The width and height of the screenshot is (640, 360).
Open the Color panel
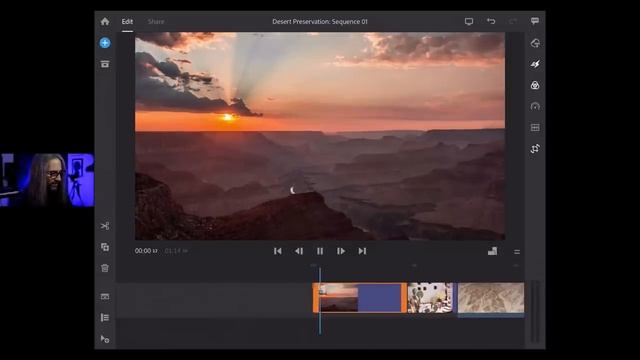click(x=535, y=85)
